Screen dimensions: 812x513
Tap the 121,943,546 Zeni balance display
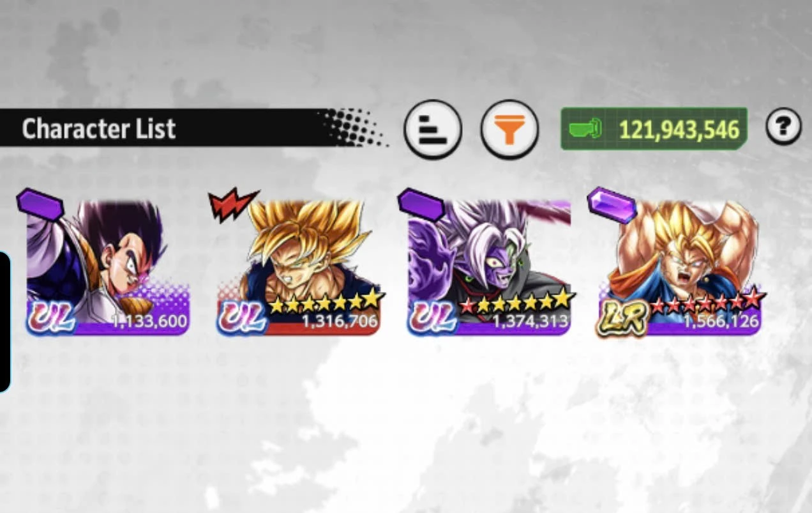click(x=654, y=129)
